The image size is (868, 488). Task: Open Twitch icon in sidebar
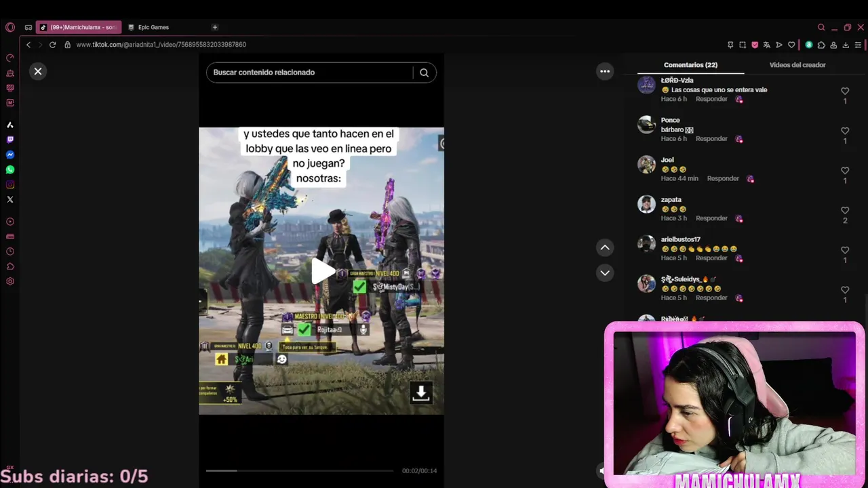10,140
